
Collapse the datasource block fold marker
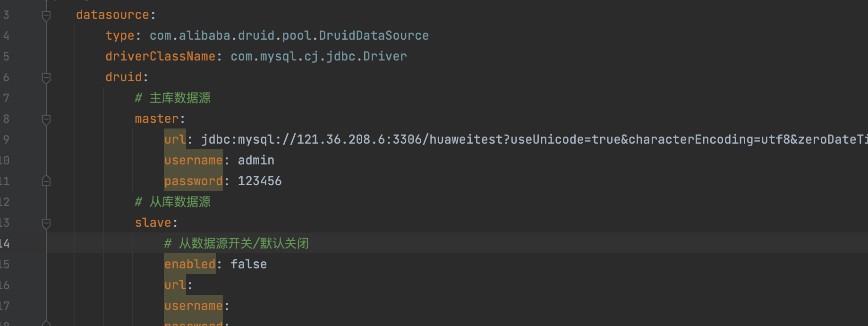pos(46,16)
